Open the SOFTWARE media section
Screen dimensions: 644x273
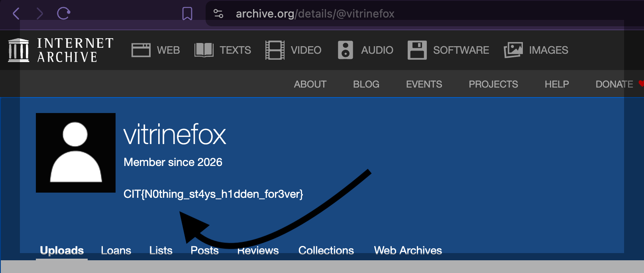(x=461, y=50)
